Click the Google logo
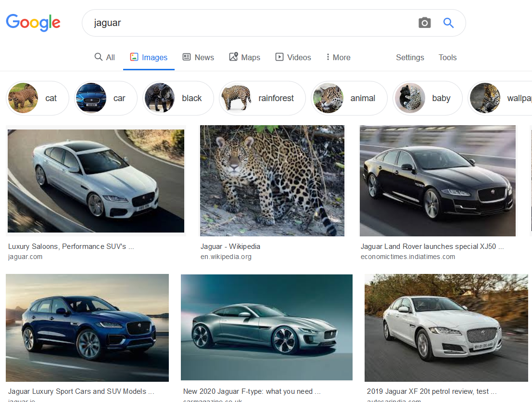 [33, 23]
